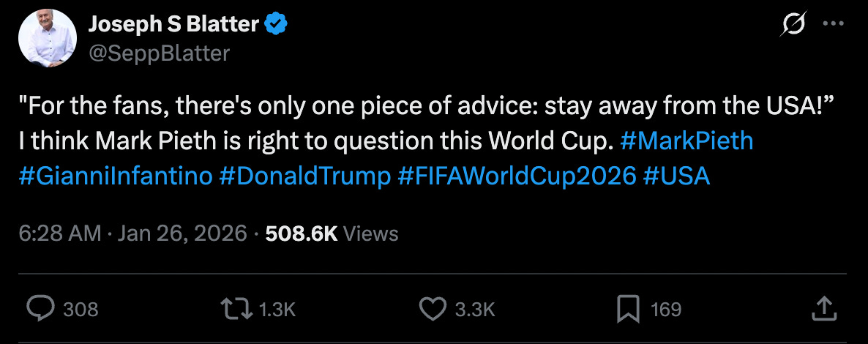
Task: Click the reply speech bubble icon
Action: (43, 309)
